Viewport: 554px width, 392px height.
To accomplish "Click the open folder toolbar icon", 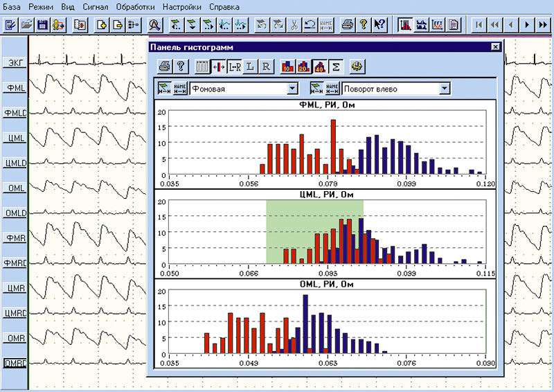I will 26,24.
